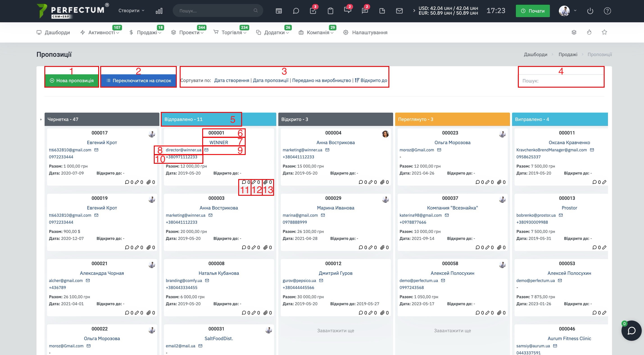Click email envelope next to director@winner.ua
Image resolution: width=644 pixels, height=355 pixels.
206,150
